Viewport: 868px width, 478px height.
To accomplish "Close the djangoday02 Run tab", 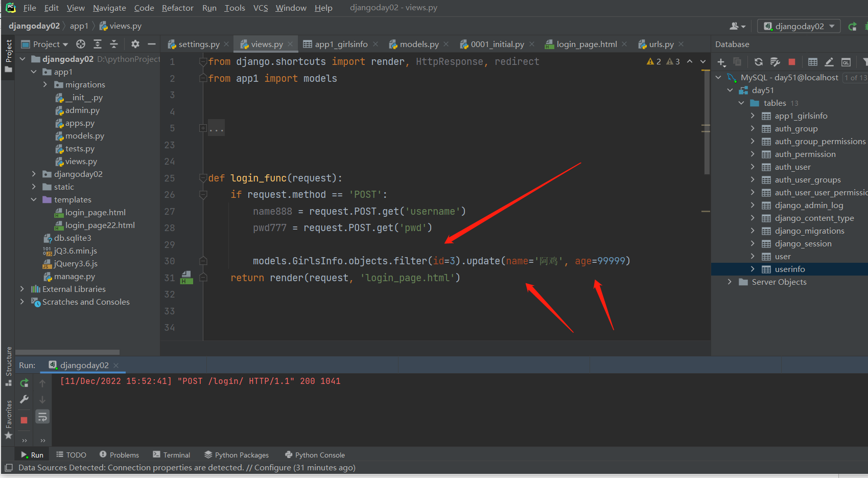I will point(116,366).
